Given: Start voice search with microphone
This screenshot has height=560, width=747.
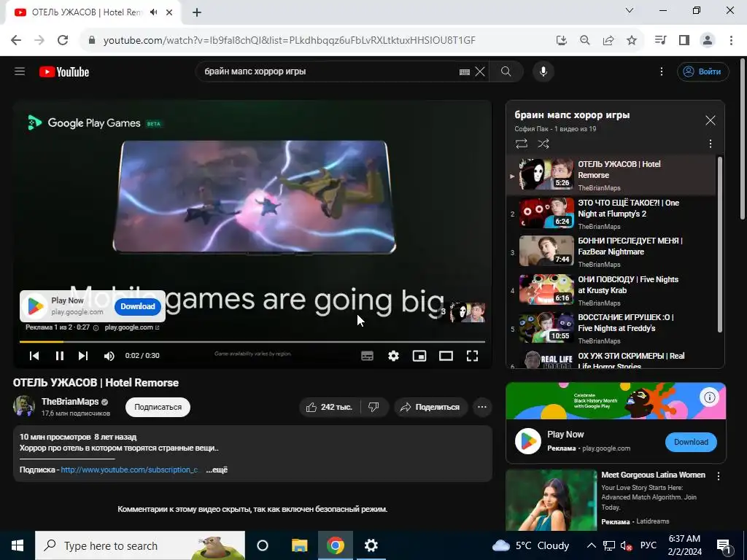Looking at the screenshot, I should coord(543,71).
